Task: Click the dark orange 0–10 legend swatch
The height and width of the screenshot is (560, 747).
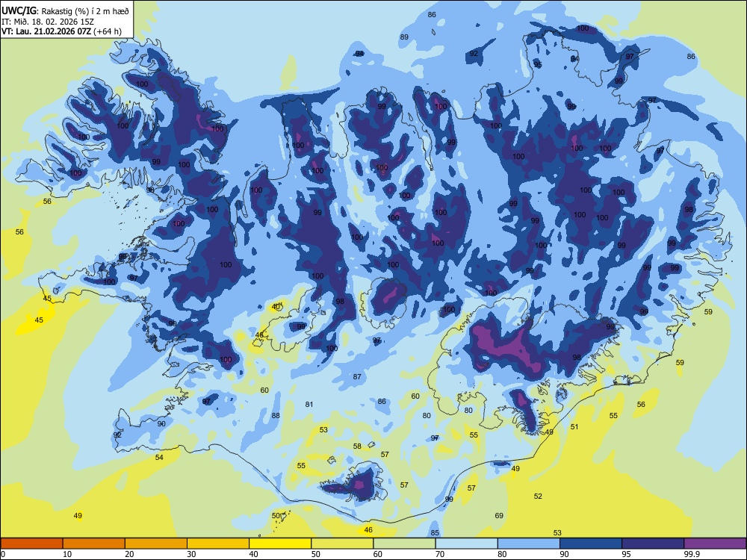Action: tap(31, 544)
